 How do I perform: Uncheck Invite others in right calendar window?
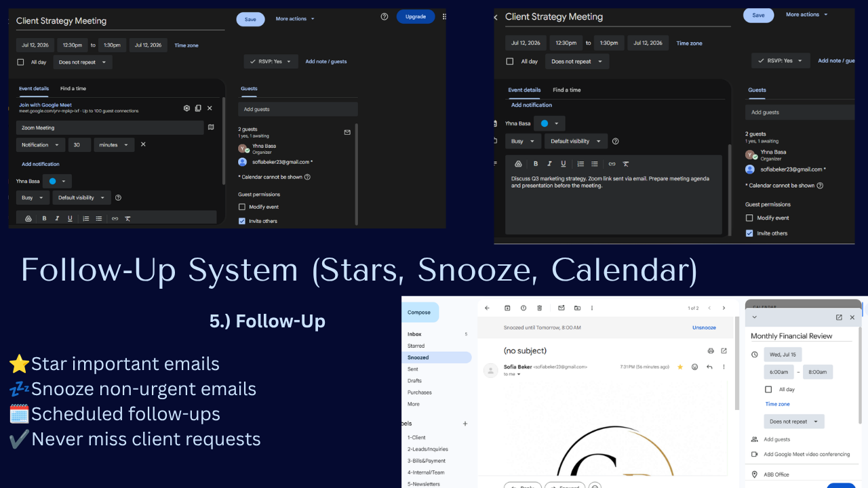[x=749, y=233]
